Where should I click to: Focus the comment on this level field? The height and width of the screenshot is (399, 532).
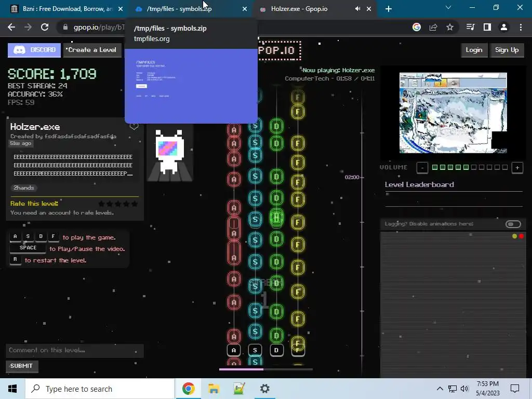point(75,351)
